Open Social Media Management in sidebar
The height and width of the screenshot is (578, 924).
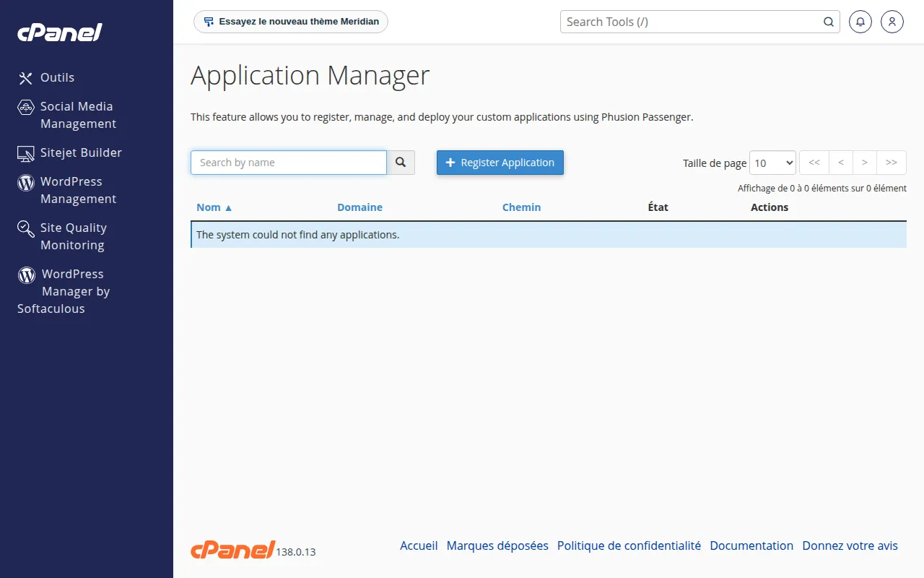tap(78, 115)
